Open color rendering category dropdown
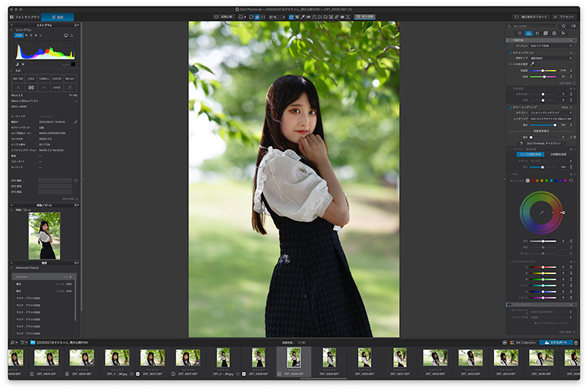 [x=551, y=113]
